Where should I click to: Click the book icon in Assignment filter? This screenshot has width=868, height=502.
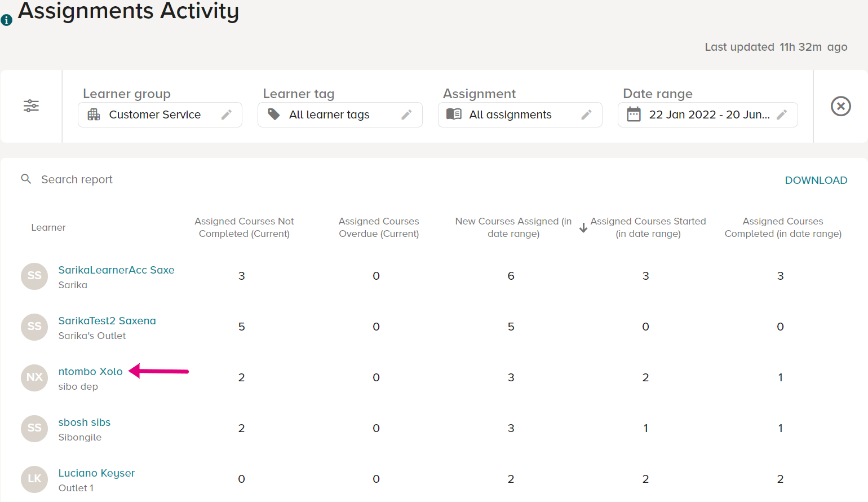(454, 114)
